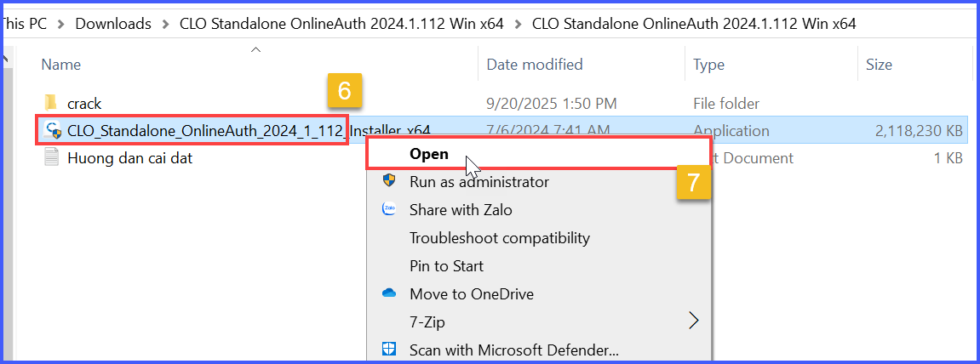
Task: Expand breadcrumb arrow after This PC
Action: (x=60, y=24)
